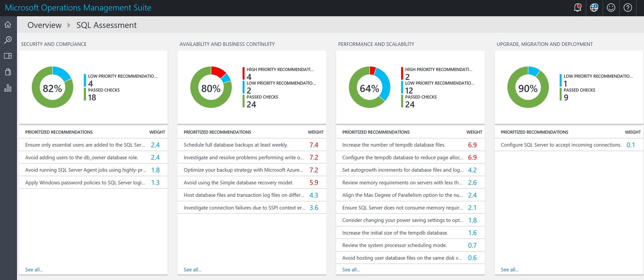Click the globe icon in header

tap(594, 8)
